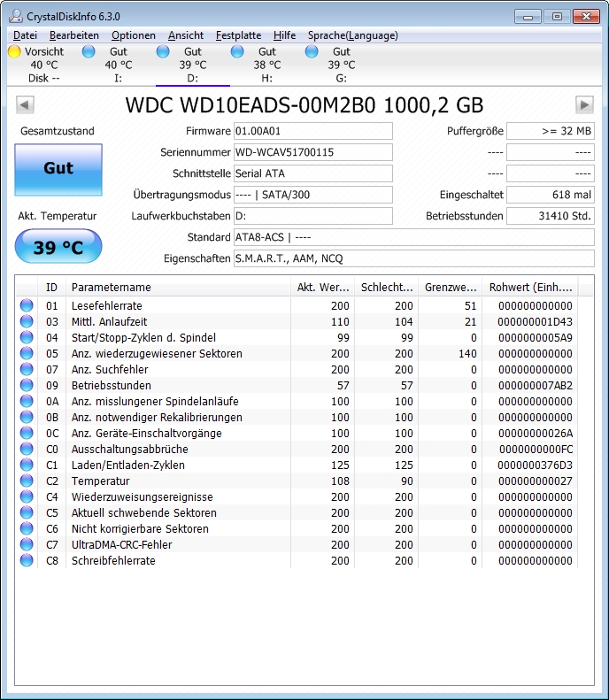This screenshot has height=700, width=609.
Task: Click status icon of Nicht korrigierbare Sektoren row
Action: tap(27, 528)
